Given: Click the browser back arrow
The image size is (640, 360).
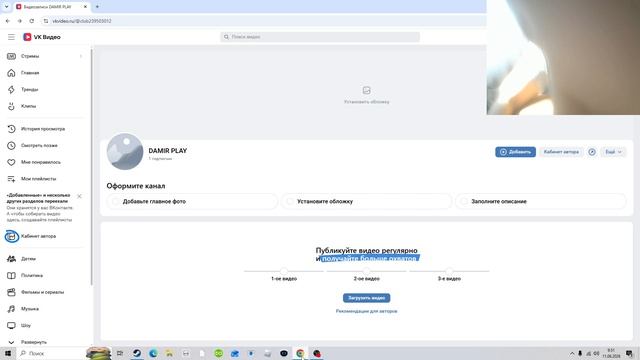Looking at the screenshot, I should [x=8, y=21].
